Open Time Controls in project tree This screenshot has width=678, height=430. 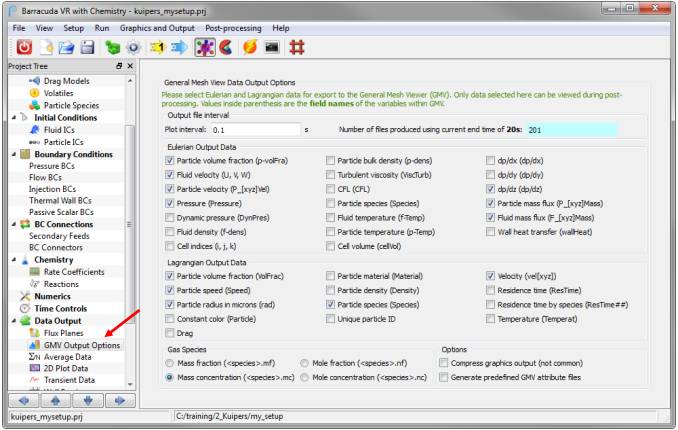tap(61, 308)
